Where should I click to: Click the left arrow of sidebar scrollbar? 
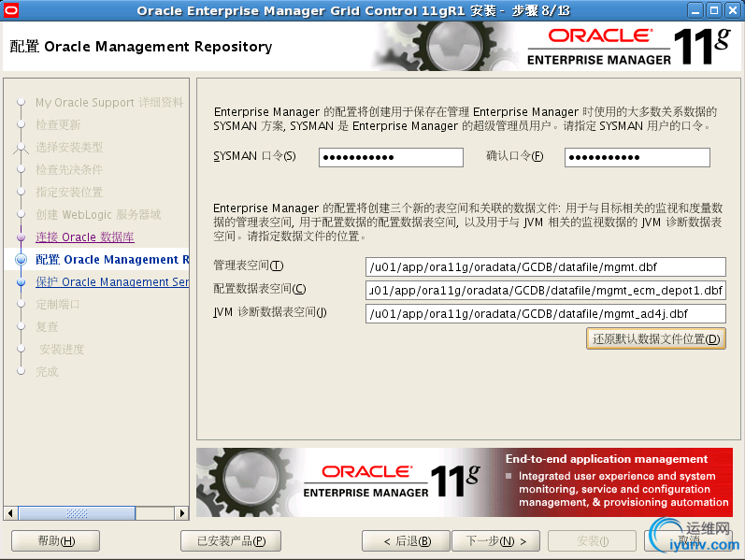click(x=10, y=513)
